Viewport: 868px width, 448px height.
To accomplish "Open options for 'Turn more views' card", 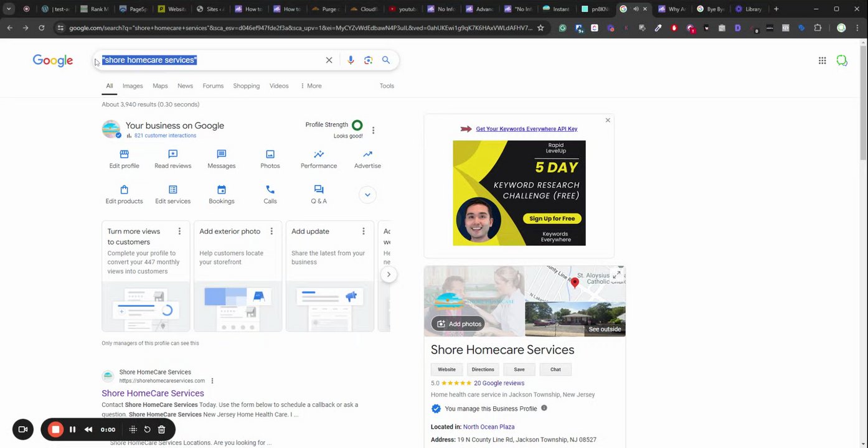I will click(179, 231).
